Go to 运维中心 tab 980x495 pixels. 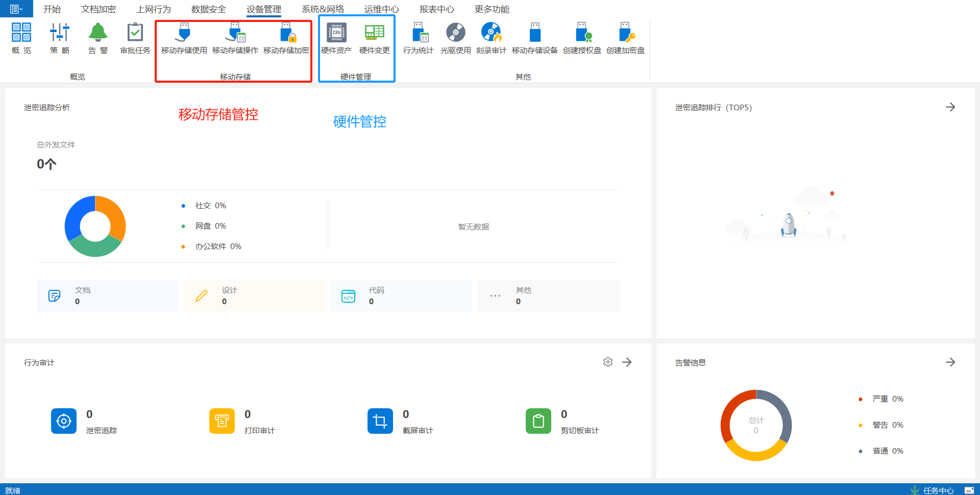(x=382, y=9)
